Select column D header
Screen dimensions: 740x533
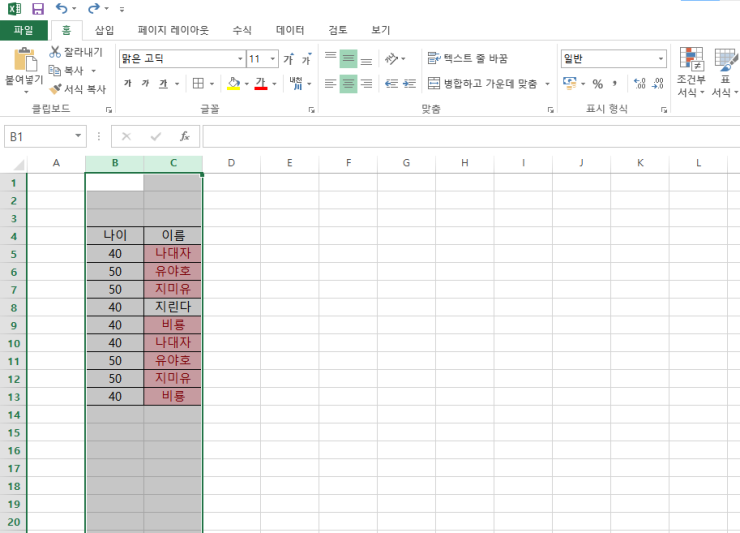coord(231,163)
